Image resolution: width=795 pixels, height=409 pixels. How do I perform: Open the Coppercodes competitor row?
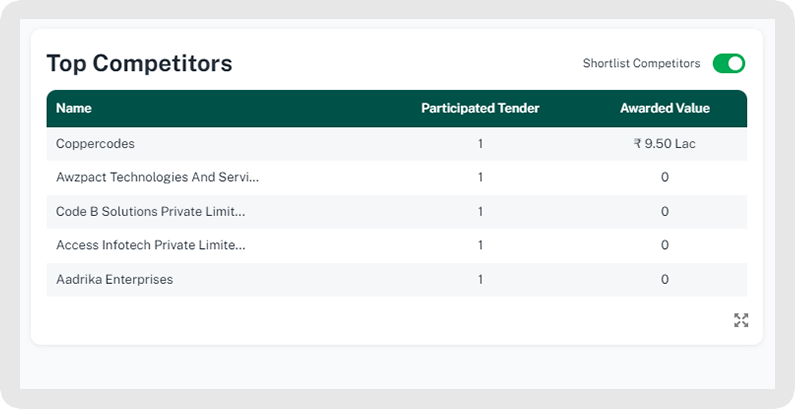[x=95, y=144]
